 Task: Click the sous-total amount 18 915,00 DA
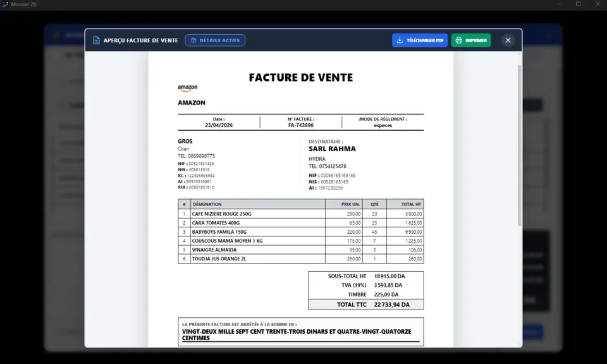[389, 276]
